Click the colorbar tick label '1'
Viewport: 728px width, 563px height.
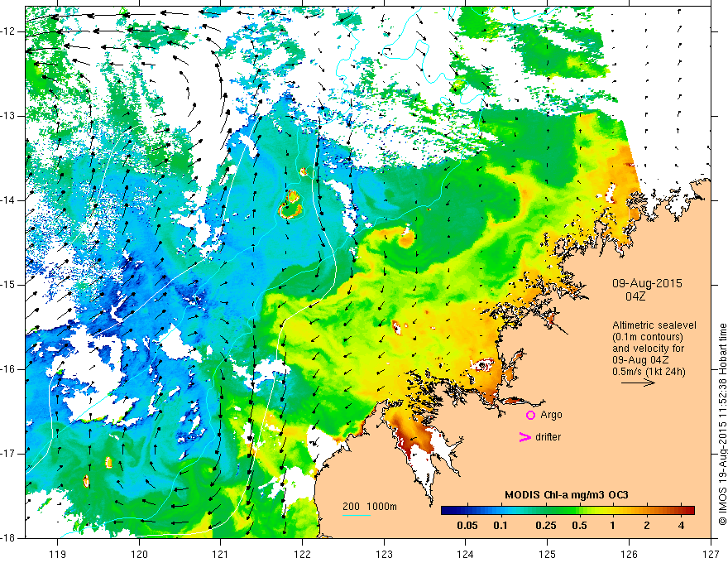(612, 526)
